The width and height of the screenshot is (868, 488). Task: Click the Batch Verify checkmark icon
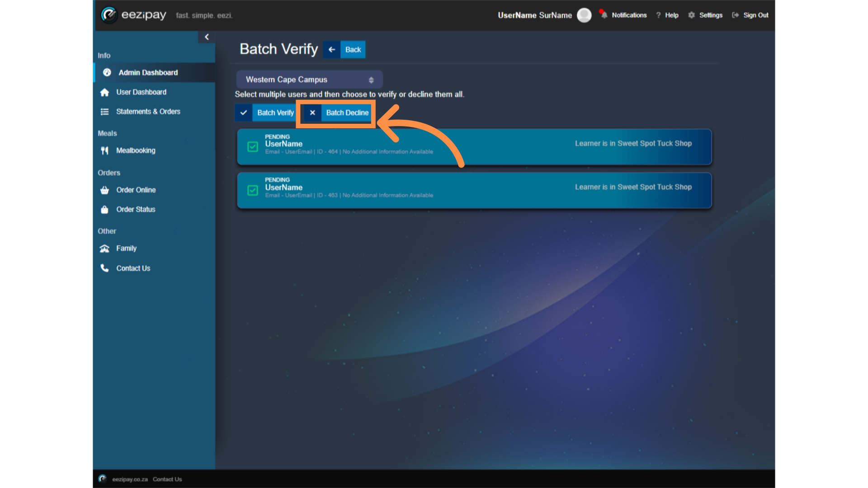coord(244,113)
